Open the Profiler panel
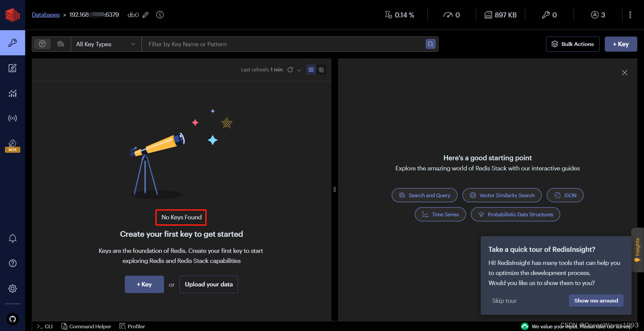 132,326
